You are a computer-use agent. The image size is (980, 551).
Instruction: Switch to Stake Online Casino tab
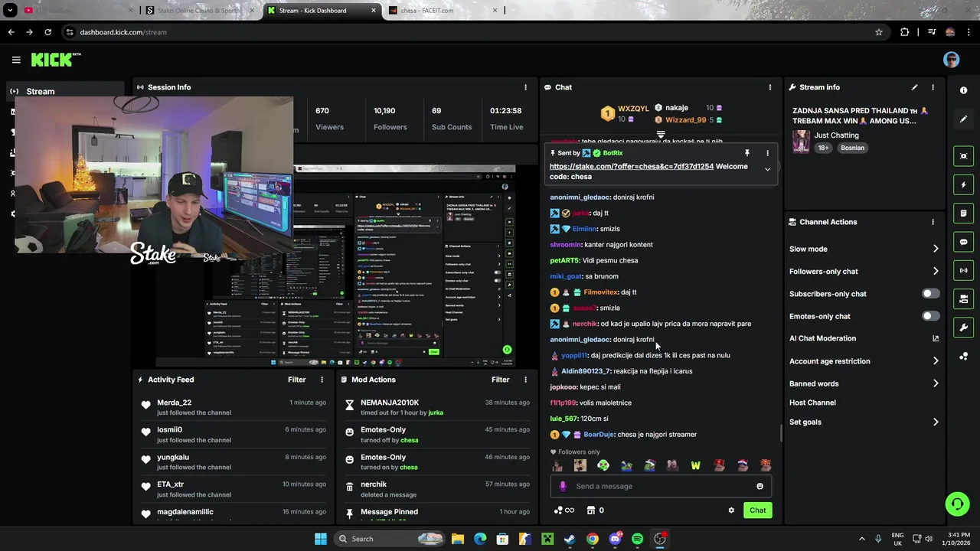tap(199, 11)
